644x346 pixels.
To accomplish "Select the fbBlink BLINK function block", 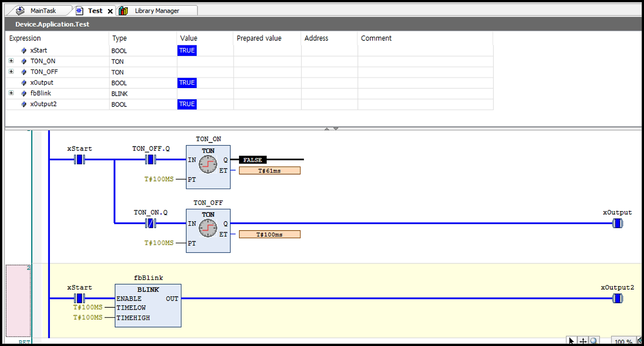I will (148, 305).
